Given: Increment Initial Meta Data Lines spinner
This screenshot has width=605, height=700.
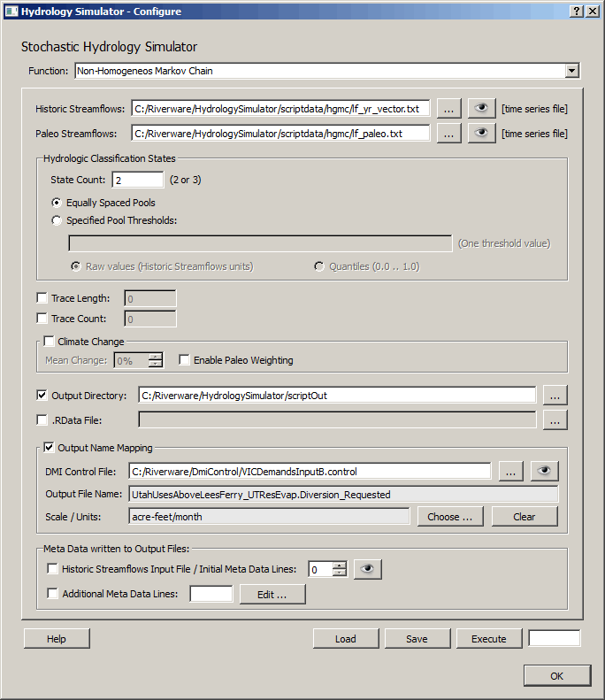Looking at the screenshot, I should pos(340,565).
